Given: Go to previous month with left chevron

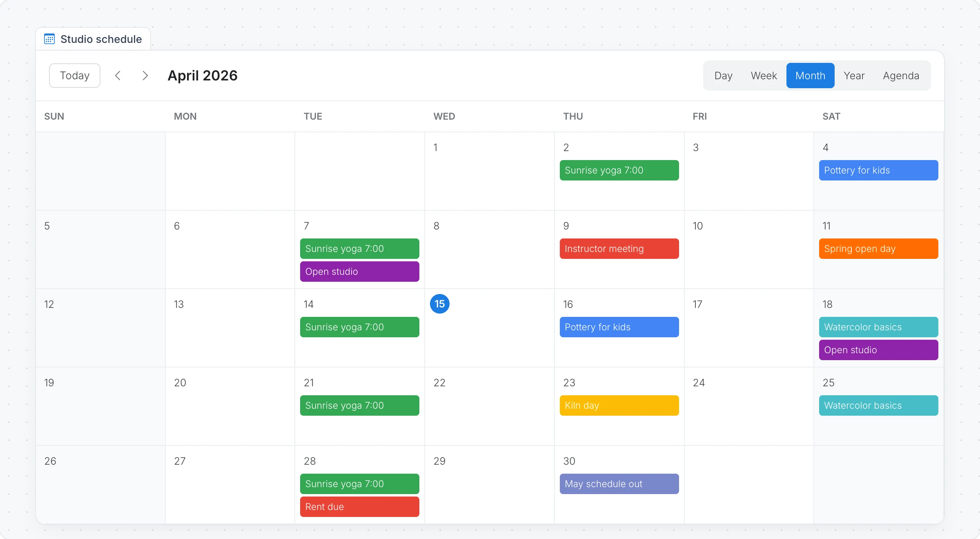Looking at the screenshot, I should 118,76.
